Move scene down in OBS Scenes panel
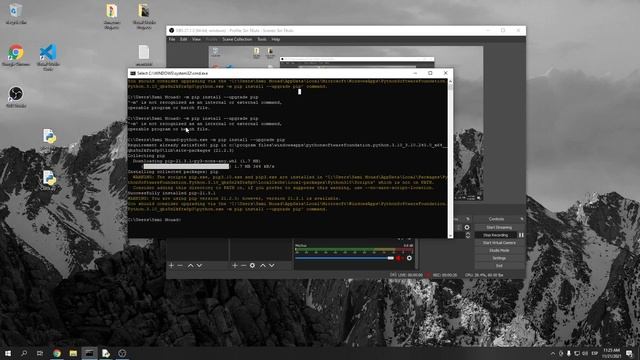This screenshot has width=640, height=360. pyautogui.click(x=199, y=265)
